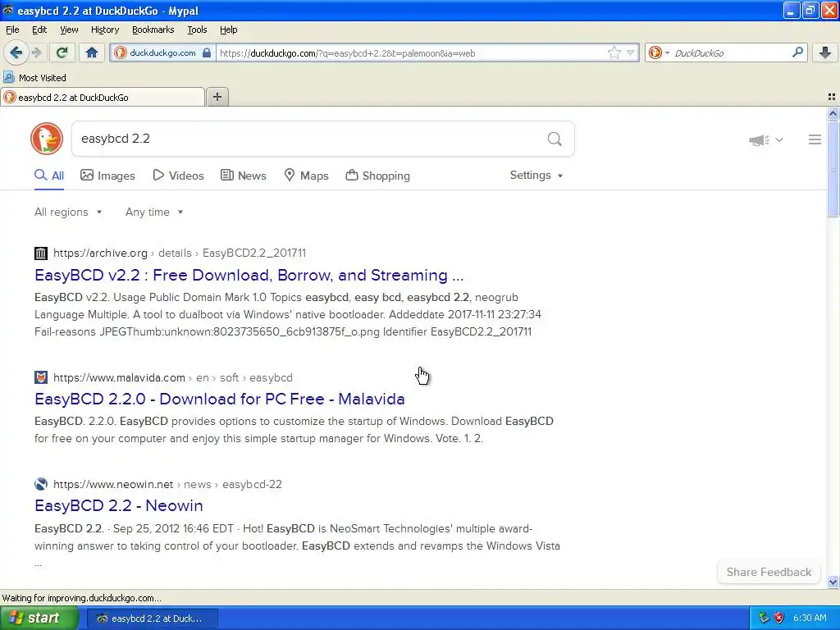The height and width of the screenshot is (630, 840).
Task: Click the malavida.com favicon
Action: (41, 377)
